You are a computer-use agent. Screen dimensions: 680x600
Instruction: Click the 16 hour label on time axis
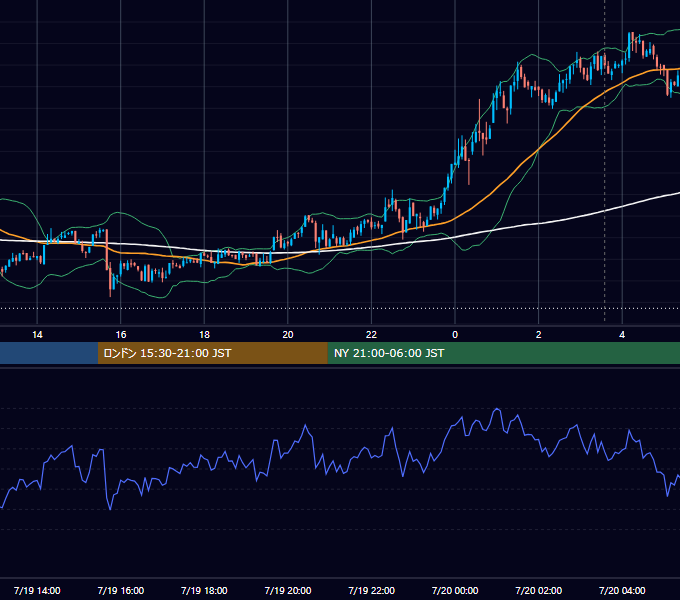[x=121, y=335]
